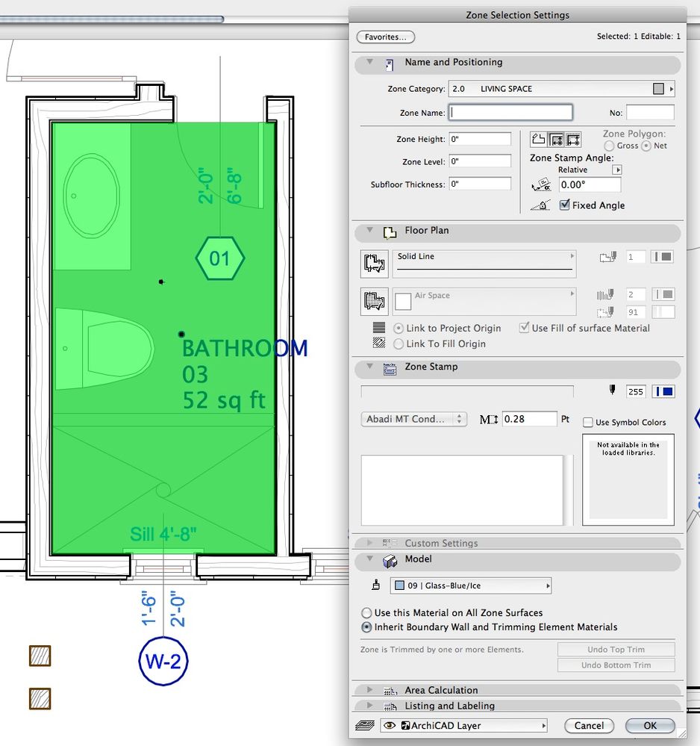The image size is (700, 746).
Task: Select the manual zone polygon construction method icon
Action: click(538, 140)
